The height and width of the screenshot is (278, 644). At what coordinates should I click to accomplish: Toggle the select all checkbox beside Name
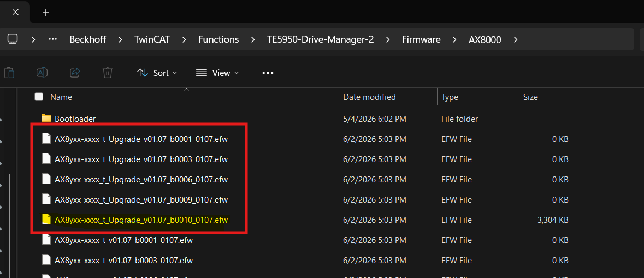(x=39, y=97)
